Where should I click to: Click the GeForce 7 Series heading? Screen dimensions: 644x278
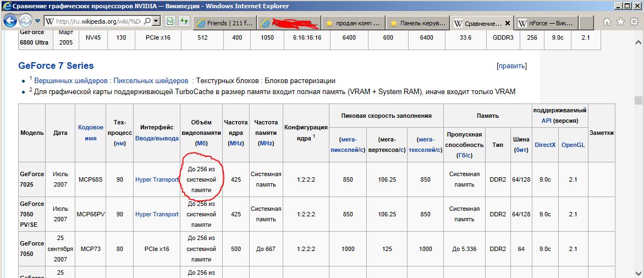[56, 66]
